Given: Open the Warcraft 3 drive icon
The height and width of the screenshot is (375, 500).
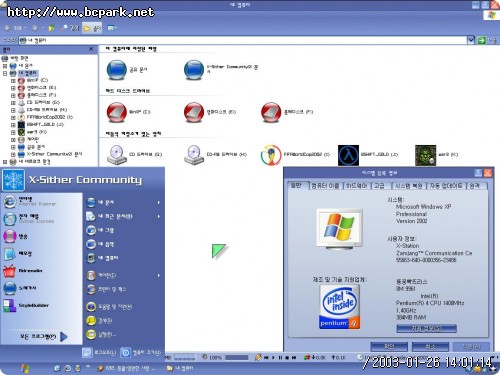Looking at the screenshot, I should coord(425,155).
